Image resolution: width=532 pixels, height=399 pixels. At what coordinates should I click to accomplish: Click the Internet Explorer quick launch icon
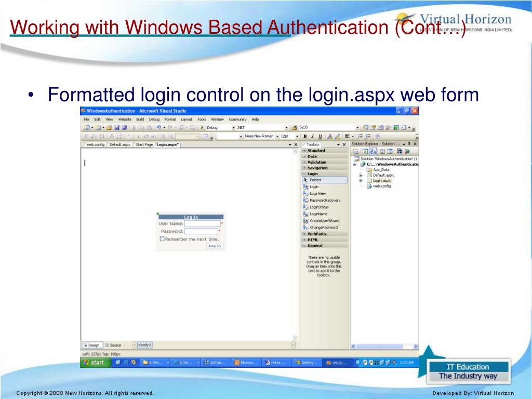(x=126, y=362)
